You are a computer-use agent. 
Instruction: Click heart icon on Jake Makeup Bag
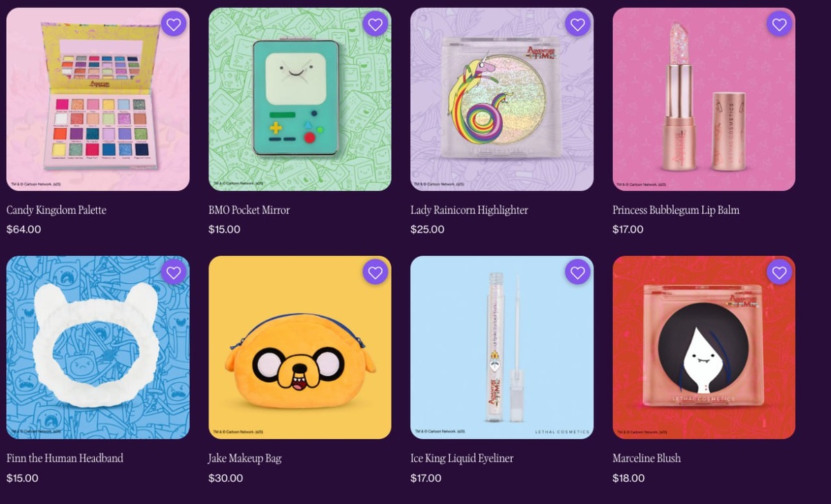375,273
